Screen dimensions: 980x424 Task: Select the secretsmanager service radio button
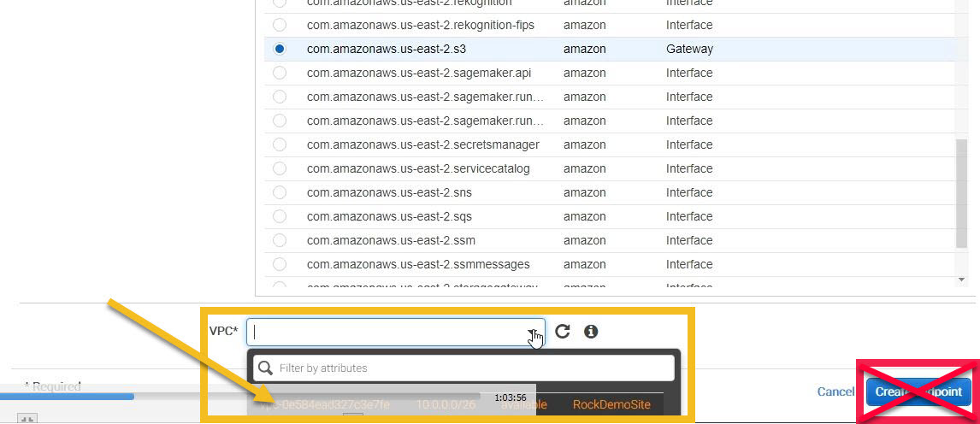[280, 144]
